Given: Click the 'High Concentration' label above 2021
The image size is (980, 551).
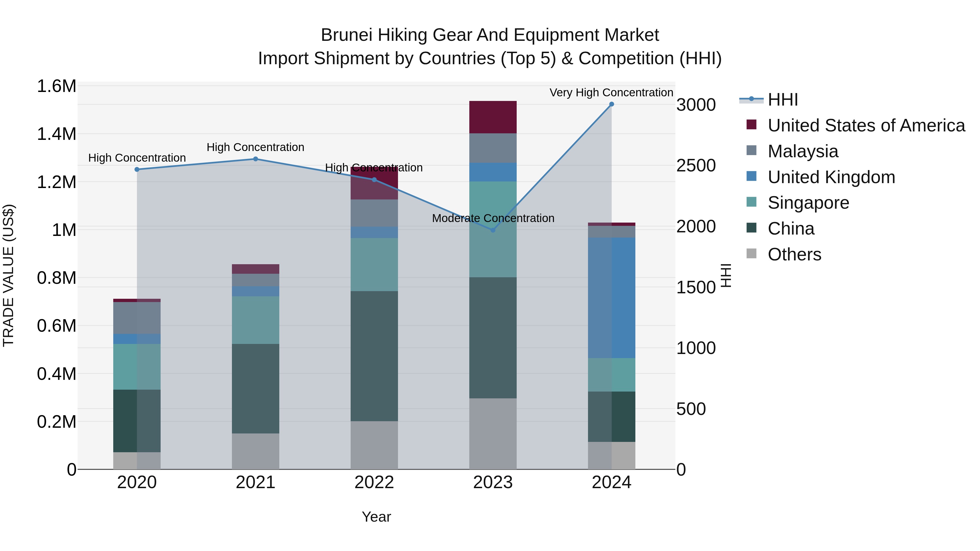Looking at the screenshot, I should (255, 147).
